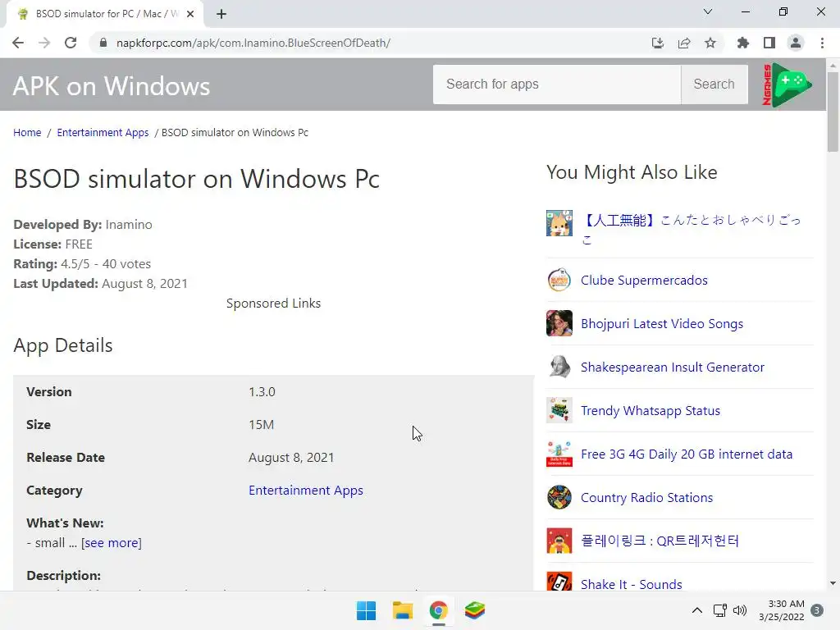Screen dimensions: 840x630
Task: Click the browser forward arrow
Action: (44, 43)
